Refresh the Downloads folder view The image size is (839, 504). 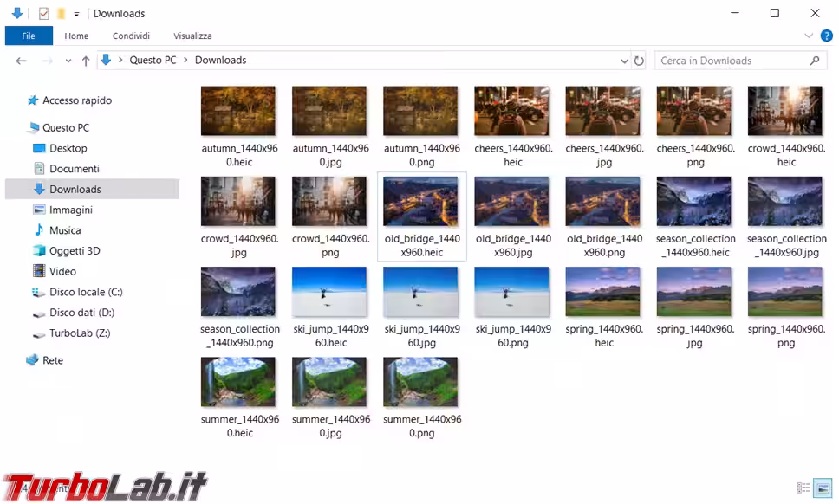click(x=639, y=61)
